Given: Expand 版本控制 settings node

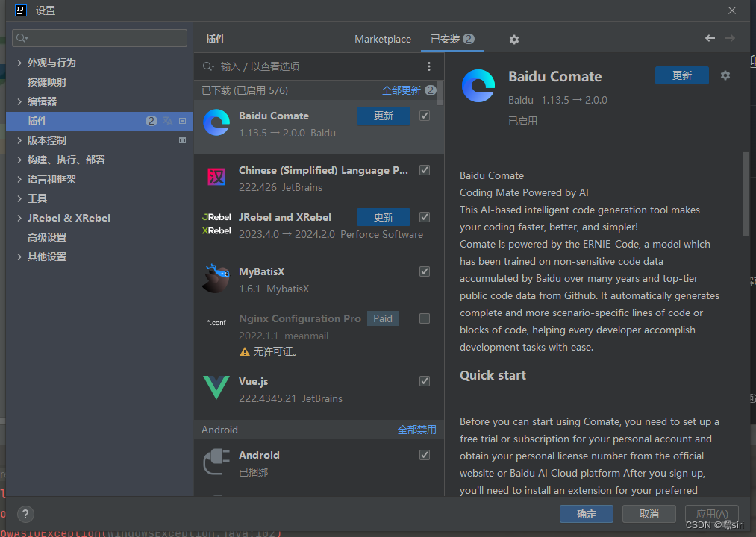Looking at the screenshot, I should click(x=19, y=140).
